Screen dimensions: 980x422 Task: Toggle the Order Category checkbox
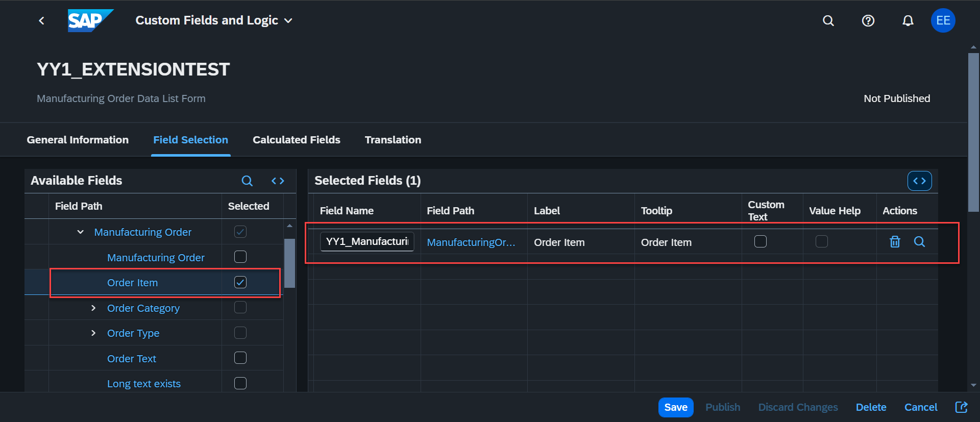pos(240,307)
